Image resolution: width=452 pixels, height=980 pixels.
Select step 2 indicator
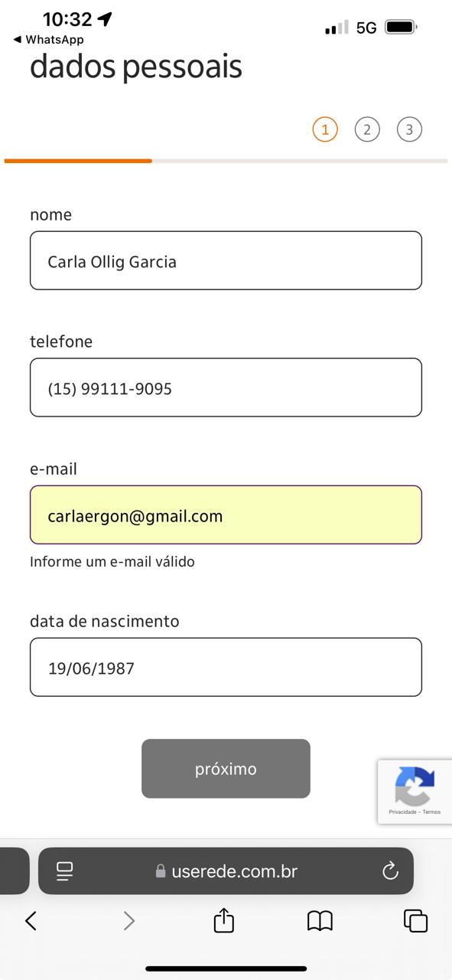click(367, 129)
